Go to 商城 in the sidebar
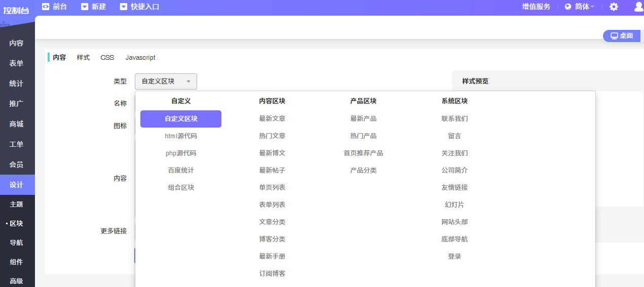This screenshot has height=287, width=644. tap(16, 124)
